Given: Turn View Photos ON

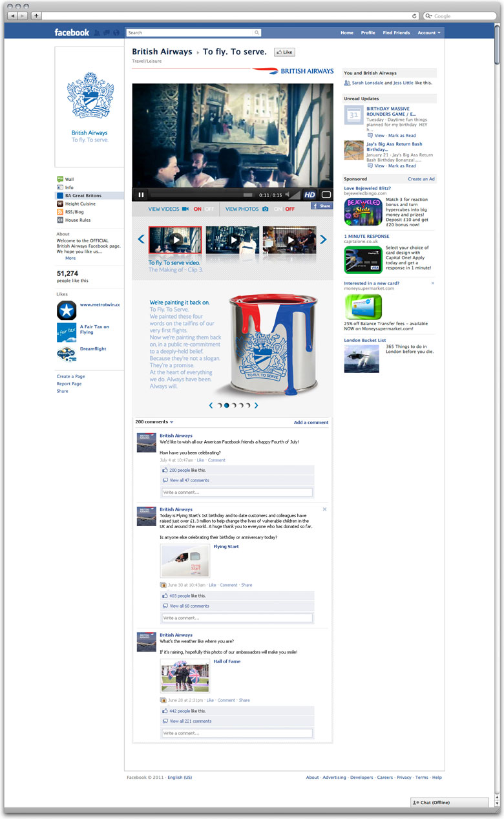Looking at the screenshot, I should point(278,209).
